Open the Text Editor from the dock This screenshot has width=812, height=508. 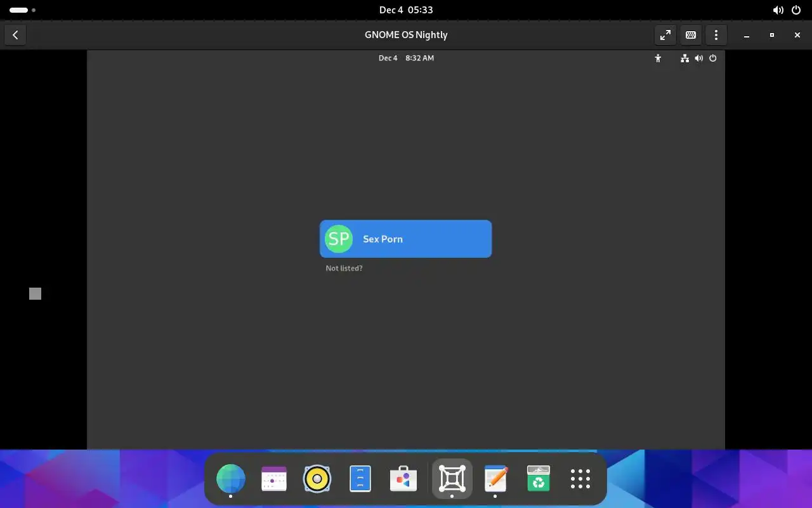(495, 479)
